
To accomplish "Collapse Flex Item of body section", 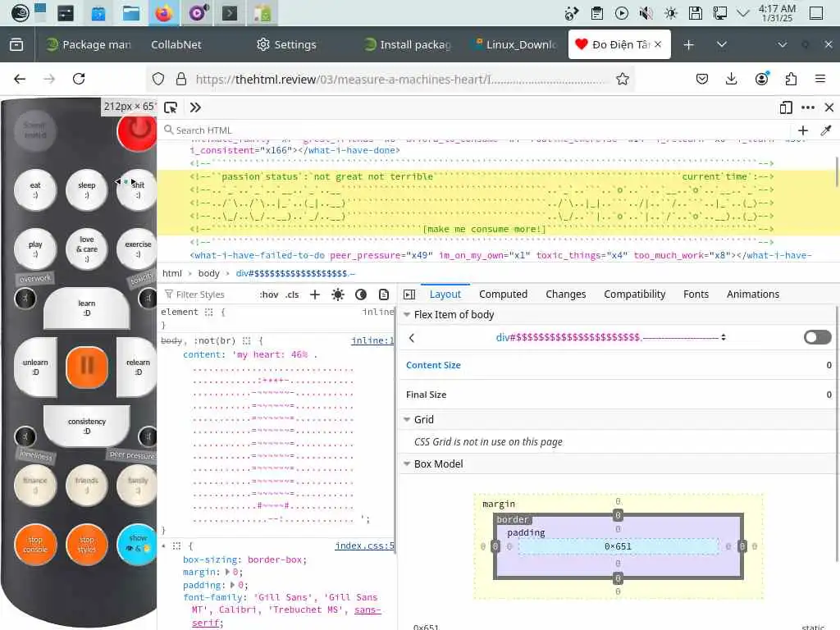I will coord(407,314).
